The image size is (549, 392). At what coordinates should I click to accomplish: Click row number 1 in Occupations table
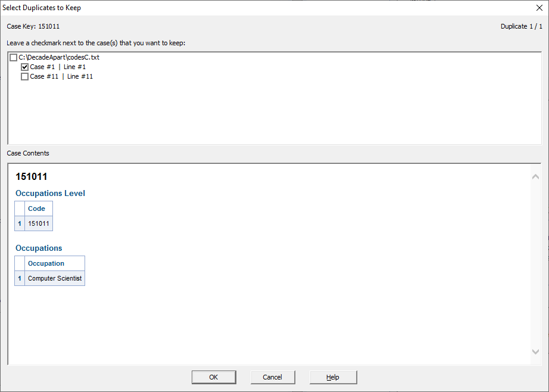point(19,278)
